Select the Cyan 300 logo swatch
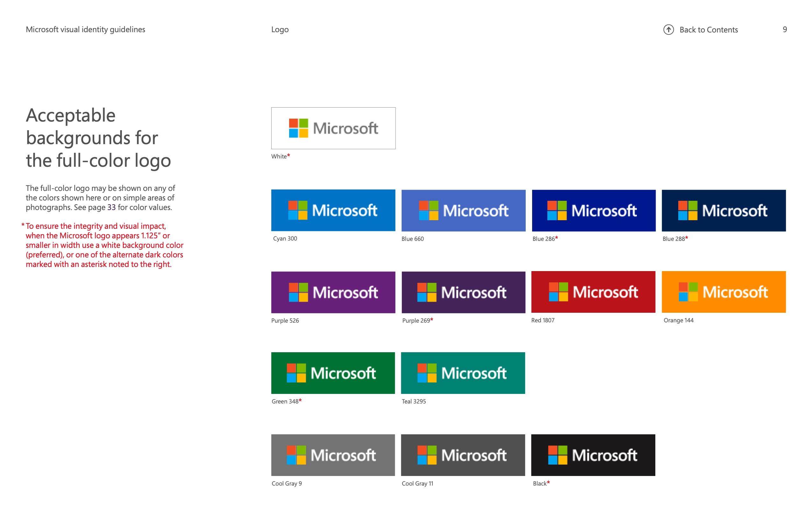 [x=333, y=210]
